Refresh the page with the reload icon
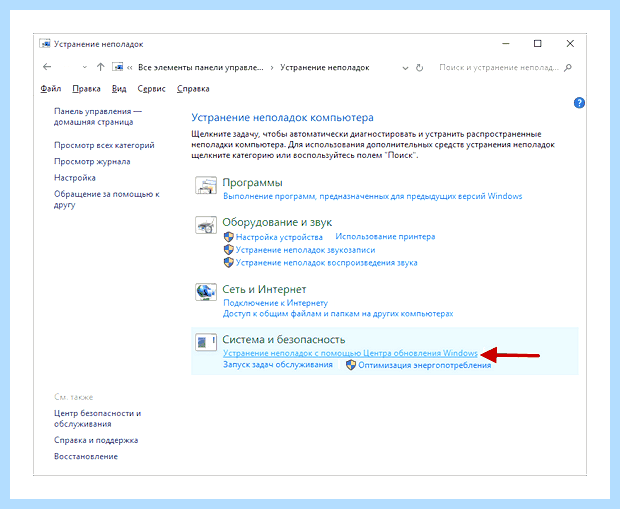The width and height of the screenshot is (620, 509). click(x=420, y=68)
